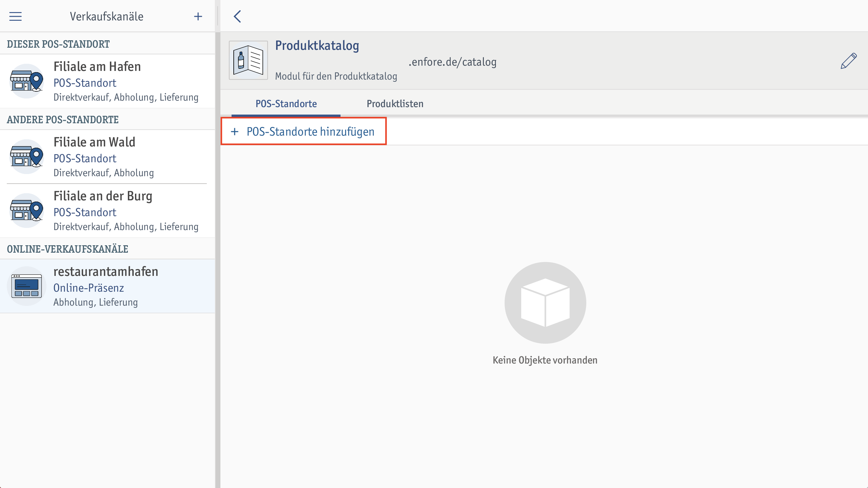Click the .enfore.de/catalog URL text
This screenshot has width=868, height=488.
(x=452, y=62)
